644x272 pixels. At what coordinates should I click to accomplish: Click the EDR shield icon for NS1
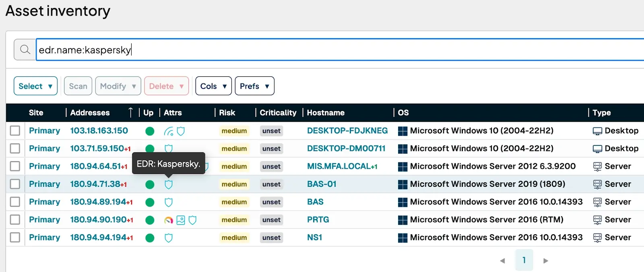(169, 238)
